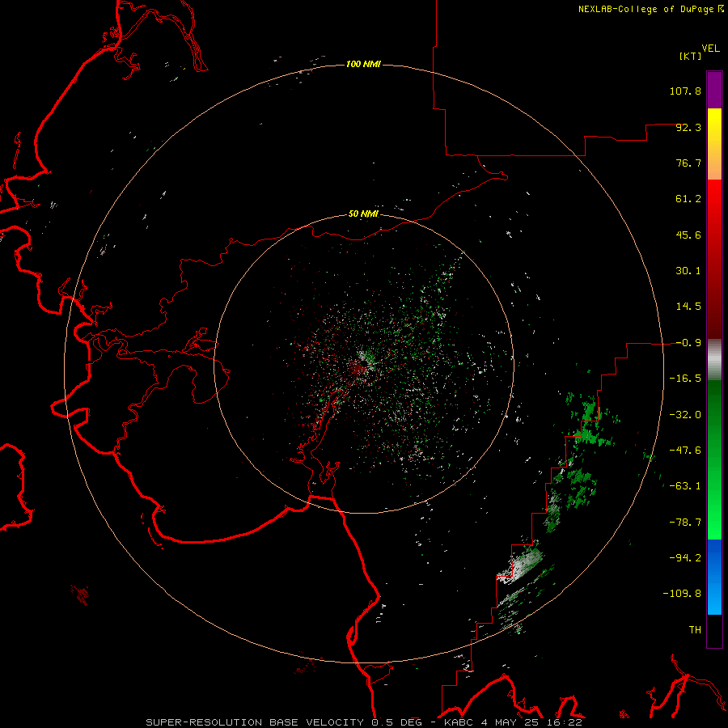Screen dimensions: 728x728
Task: Click the 45.6 velocity scale value
Action: 688,235
